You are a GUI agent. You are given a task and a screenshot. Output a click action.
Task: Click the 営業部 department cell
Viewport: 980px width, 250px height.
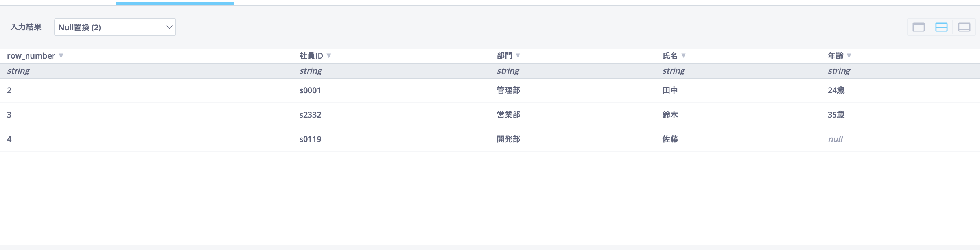pos(508,115)
